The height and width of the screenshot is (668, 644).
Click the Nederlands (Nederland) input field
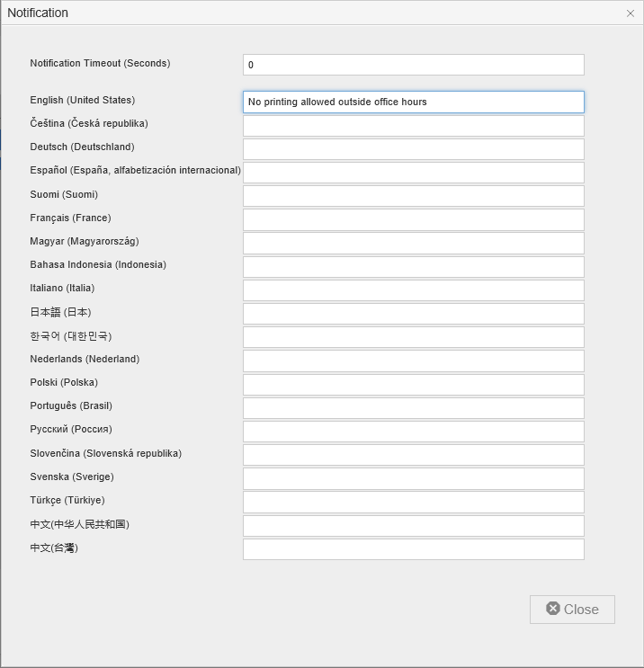tap(413, 361)
